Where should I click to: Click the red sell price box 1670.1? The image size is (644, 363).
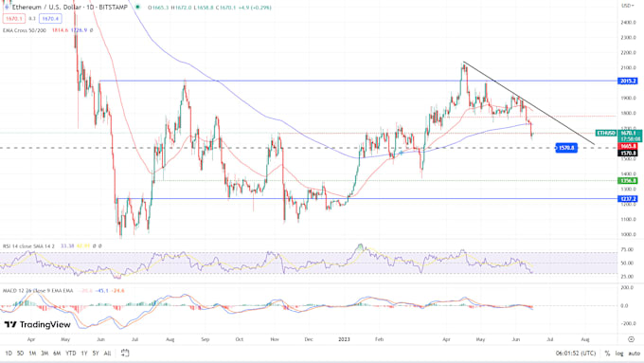click(x=14, y=19)
